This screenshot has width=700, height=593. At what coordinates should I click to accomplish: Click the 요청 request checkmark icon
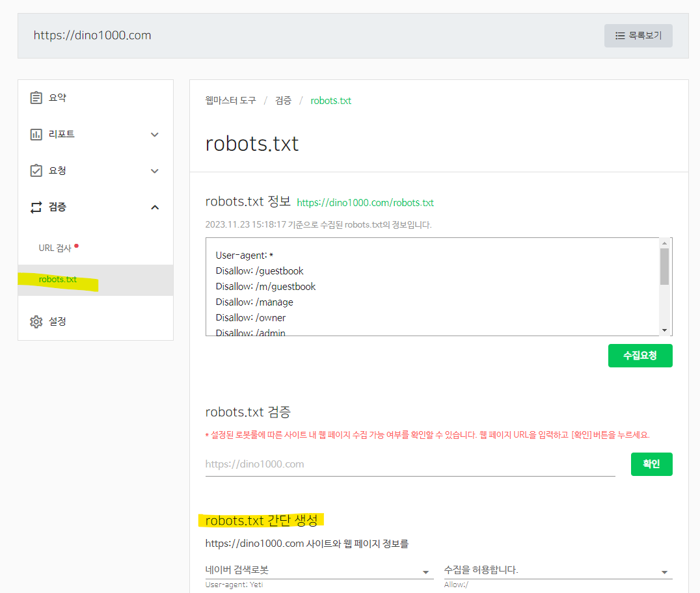(36, 170)
